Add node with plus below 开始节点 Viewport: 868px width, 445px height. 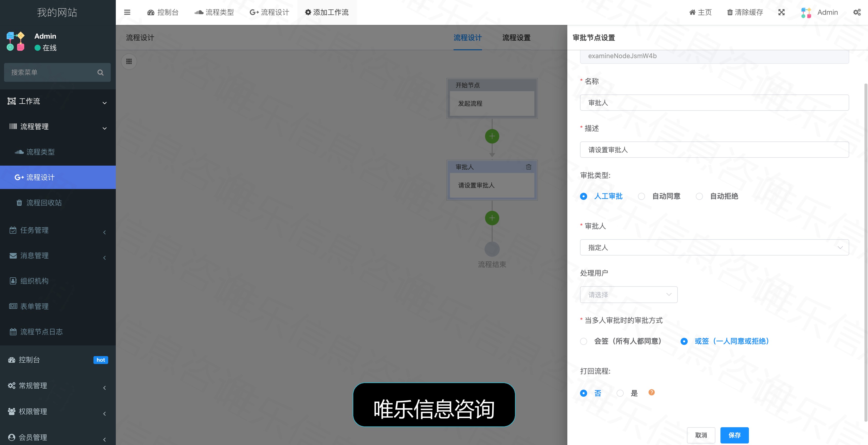click(492, 136)
